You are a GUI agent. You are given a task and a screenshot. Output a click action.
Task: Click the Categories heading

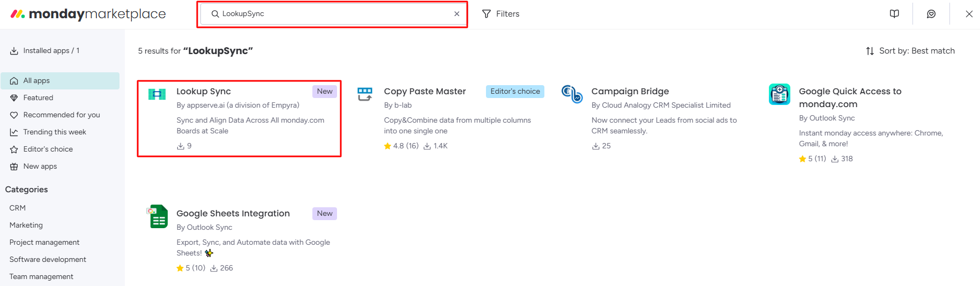26,190
